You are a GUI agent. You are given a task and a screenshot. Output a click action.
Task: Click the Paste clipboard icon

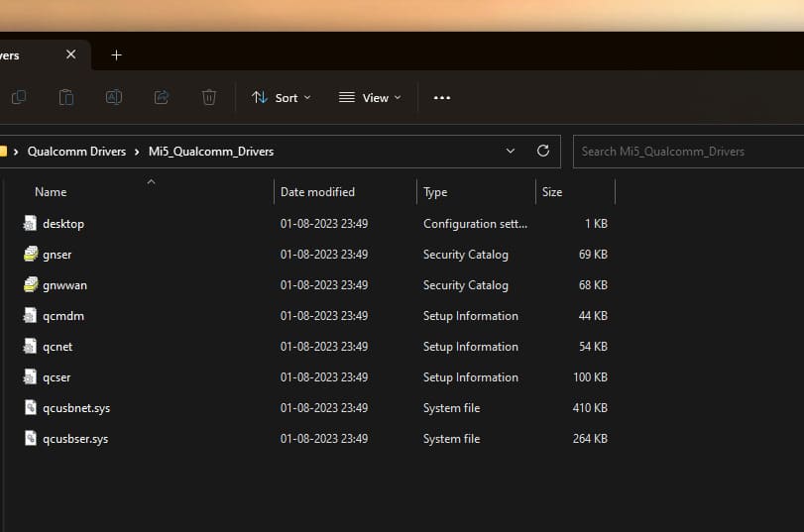pyautogui.click(x=66, y=97)
